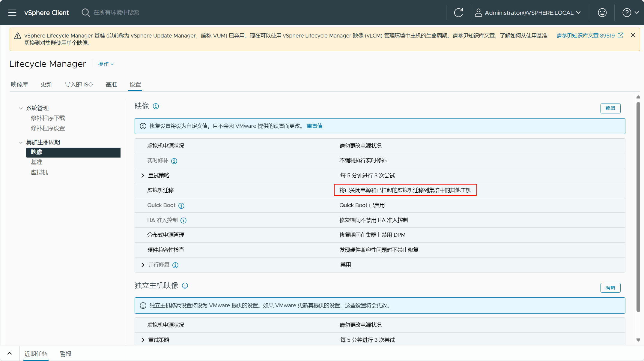The width and height of the screenshot is (644, 361).
Task: Click the 重置值 link
Action: [x=315, y=126]
